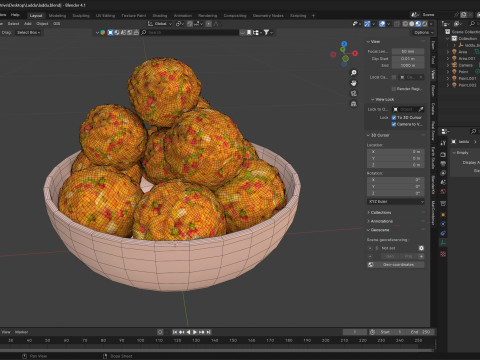Expand the Camera item in outliner
Viewport: 480px width, 360px height.
448,65
